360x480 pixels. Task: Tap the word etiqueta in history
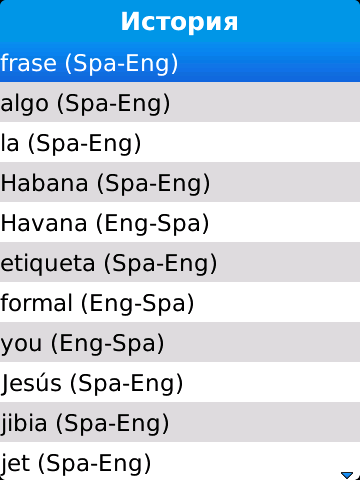coord(48,264)
